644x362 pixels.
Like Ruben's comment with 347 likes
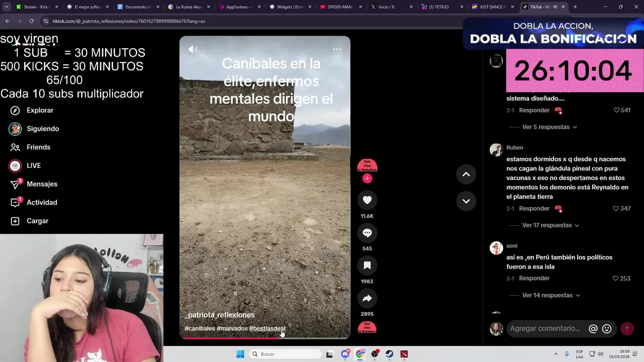click(x=616, y=208)
